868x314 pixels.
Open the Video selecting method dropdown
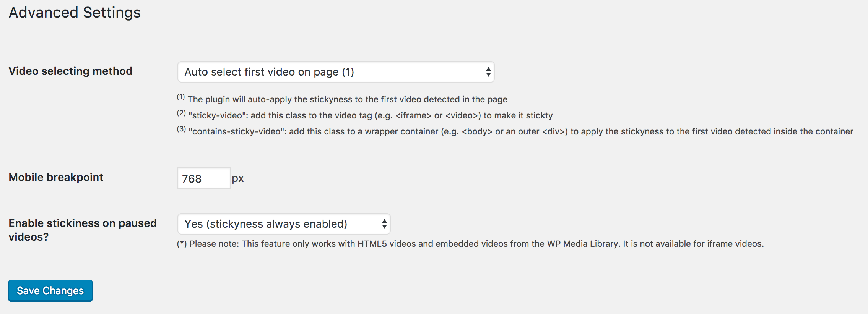coord(336,72)
